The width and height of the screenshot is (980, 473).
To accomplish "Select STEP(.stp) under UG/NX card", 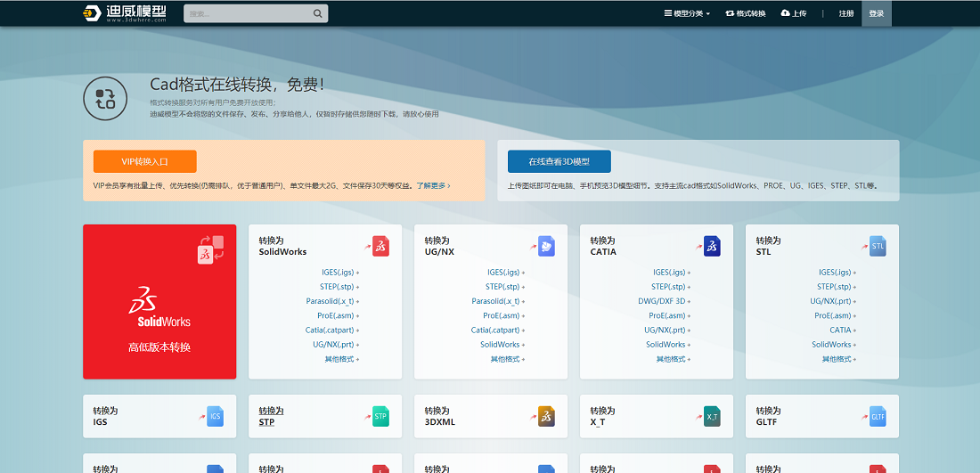I will tap(505, 287).
